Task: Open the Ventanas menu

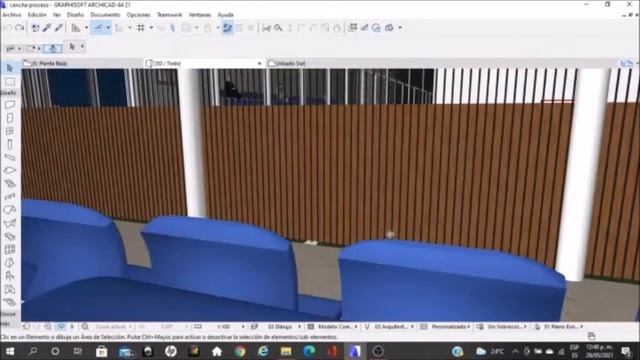Action: [200, 15]
